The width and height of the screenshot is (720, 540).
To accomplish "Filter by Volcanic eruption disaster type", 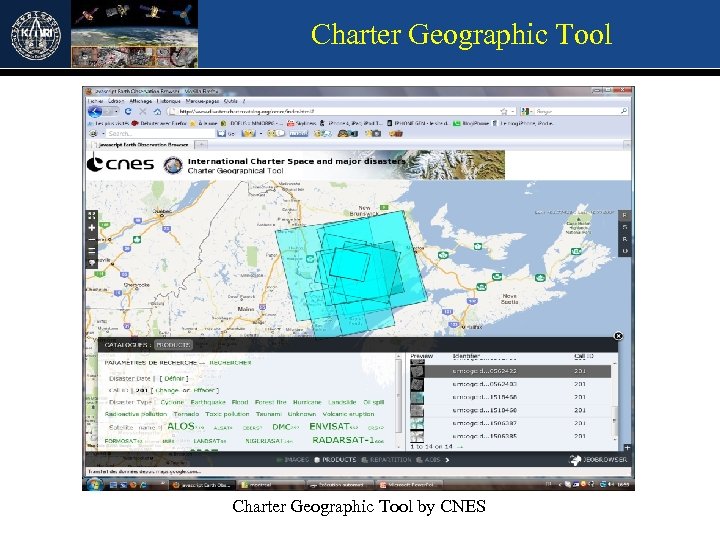I will click(348, 414).
